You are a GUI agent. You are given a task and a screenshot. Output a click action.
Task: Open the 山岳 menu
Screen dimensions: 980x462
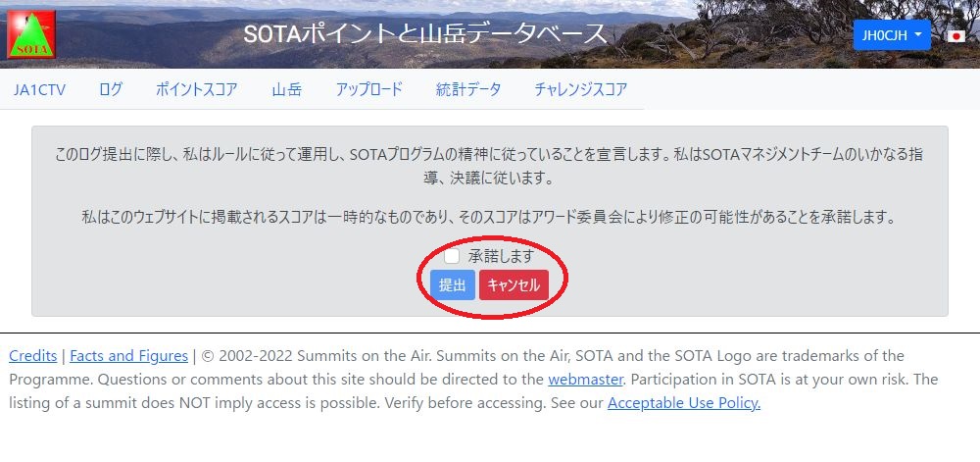coord(287,89)
